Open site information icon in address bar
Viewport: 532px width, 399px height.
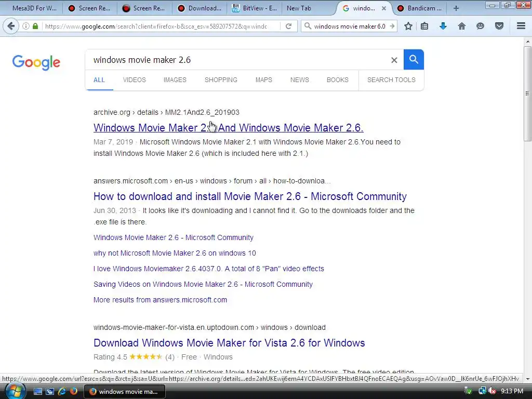[26, 26]
